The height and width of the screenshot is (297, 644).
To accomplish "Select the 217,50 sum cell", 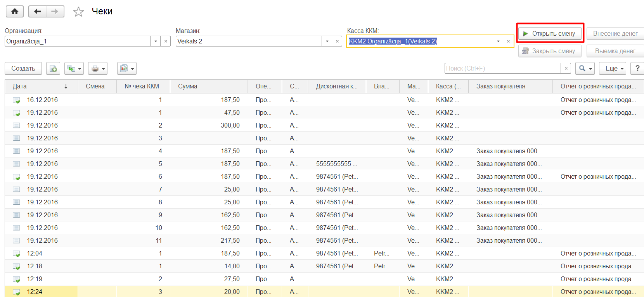I will click(209, 241).
